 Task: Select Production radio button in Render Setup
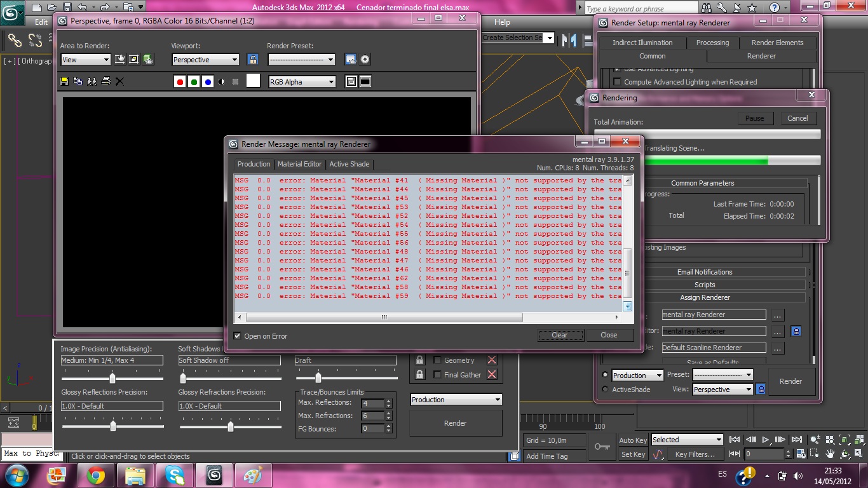(605, 375)
